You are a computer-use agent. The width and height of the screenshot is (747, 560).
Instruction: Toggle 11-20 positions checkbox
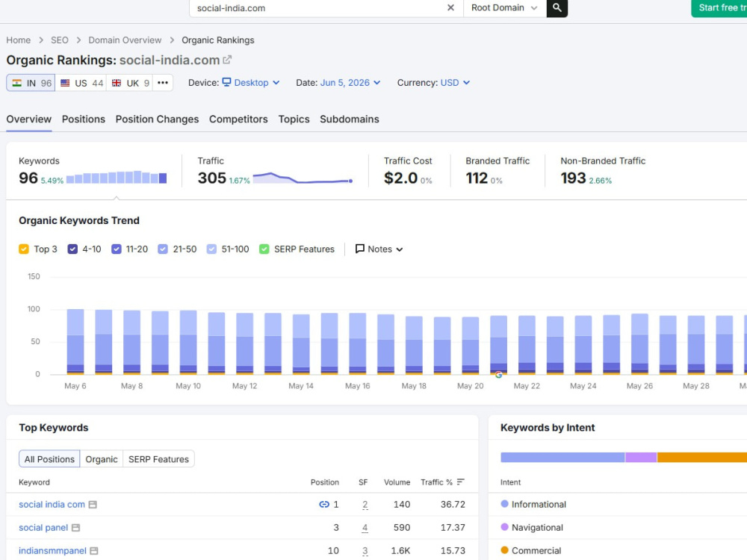click(x=117, y=249)
